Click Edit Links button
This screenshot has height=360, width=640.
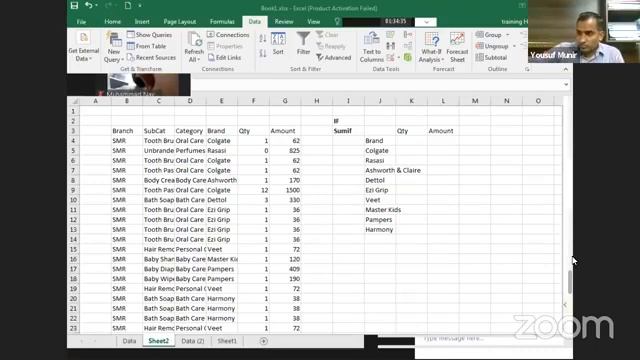tap(224, 58)
